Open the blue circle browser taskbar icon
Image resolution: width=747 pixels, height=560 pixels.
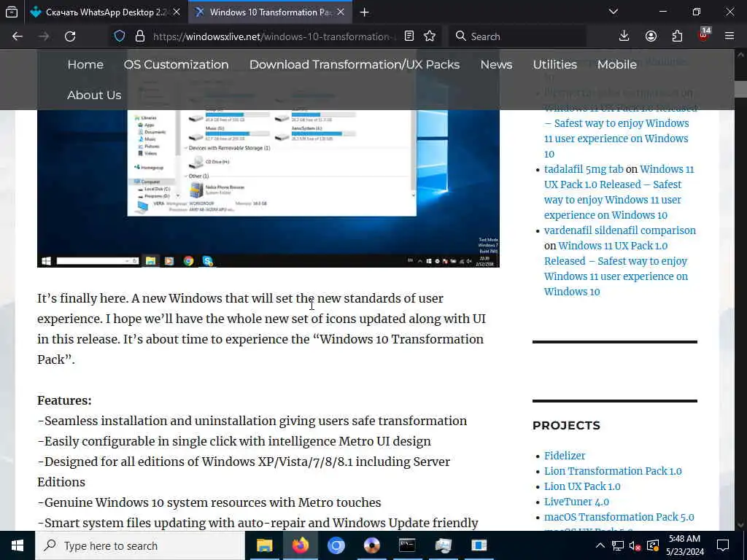tap(336, 545)
